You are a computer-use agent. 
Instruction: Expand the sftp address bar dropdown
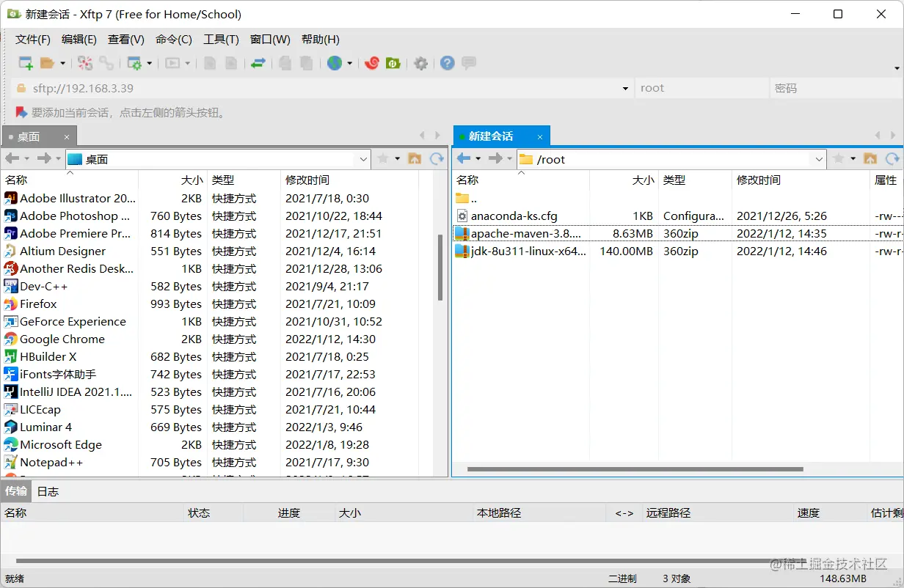624,89
